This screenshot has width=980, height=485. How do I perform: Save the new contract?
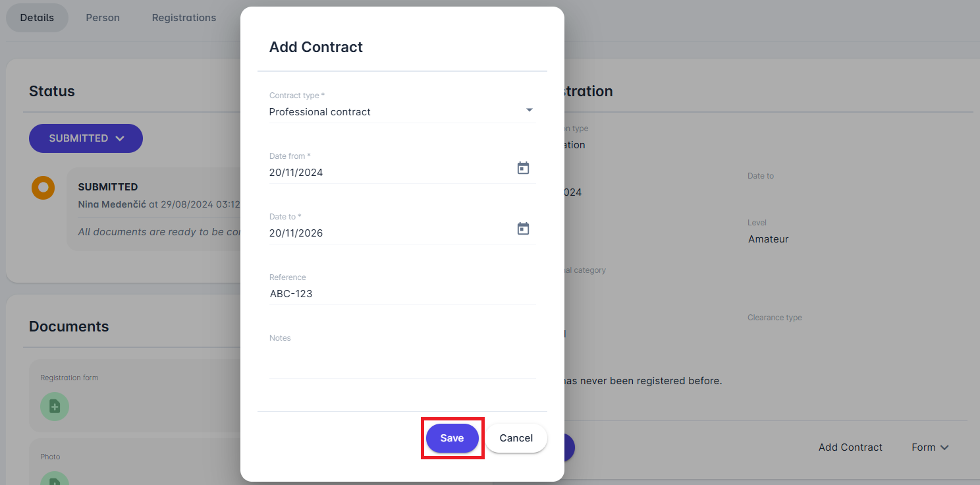pyautogui.click(x=452, y=438)
